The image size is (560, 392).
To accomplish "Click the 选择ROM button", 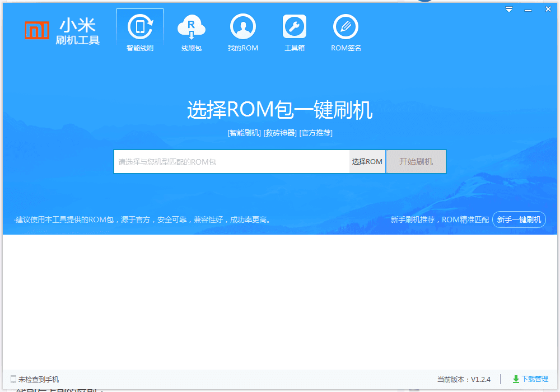I will pyautogui.click(x=367, y=162).
